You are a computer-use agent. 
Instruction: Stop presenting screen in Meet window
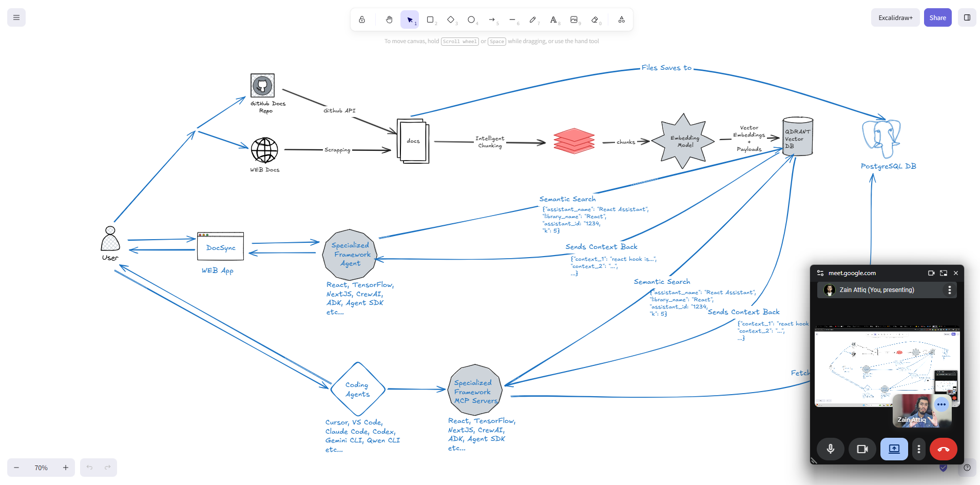click(x=894, y=449)
